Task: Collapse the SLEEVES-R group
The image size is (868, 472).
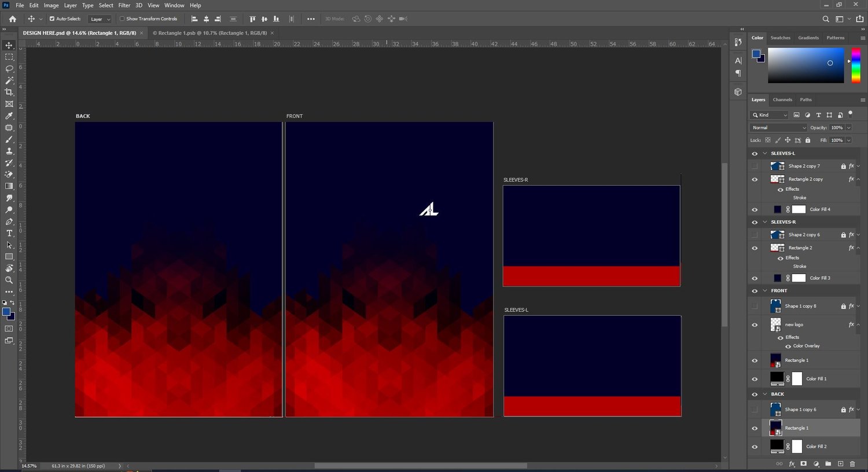Action: tap(765, 222)
